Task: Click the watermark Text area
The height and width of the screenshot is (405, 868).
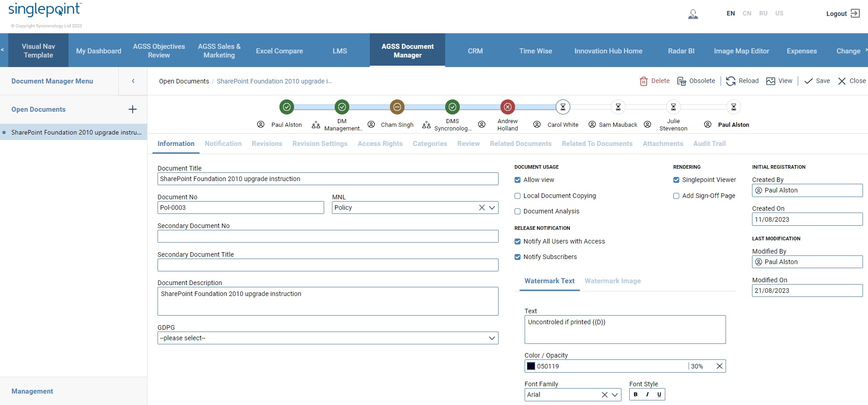Action: coord(625,330)
